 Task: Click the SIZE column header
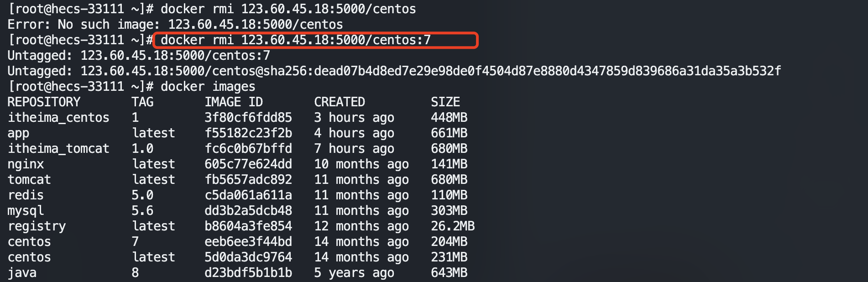tap(445, 102)
